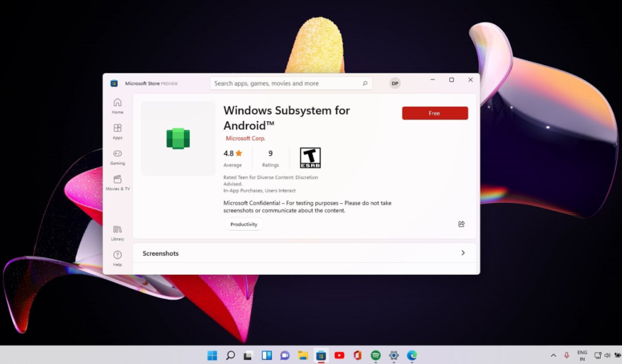Image resolution: width=622 pixels, height=364 pixels.
Task: Close the Microsoft Store window
Action: [x=471, y=79]
